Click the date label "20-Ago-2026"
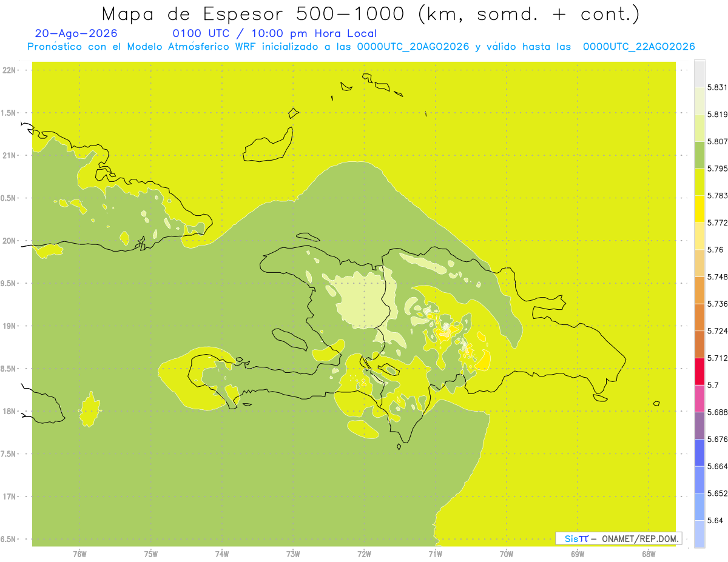The width and height of the screenshot is (728, 562). tap(76, 33)
